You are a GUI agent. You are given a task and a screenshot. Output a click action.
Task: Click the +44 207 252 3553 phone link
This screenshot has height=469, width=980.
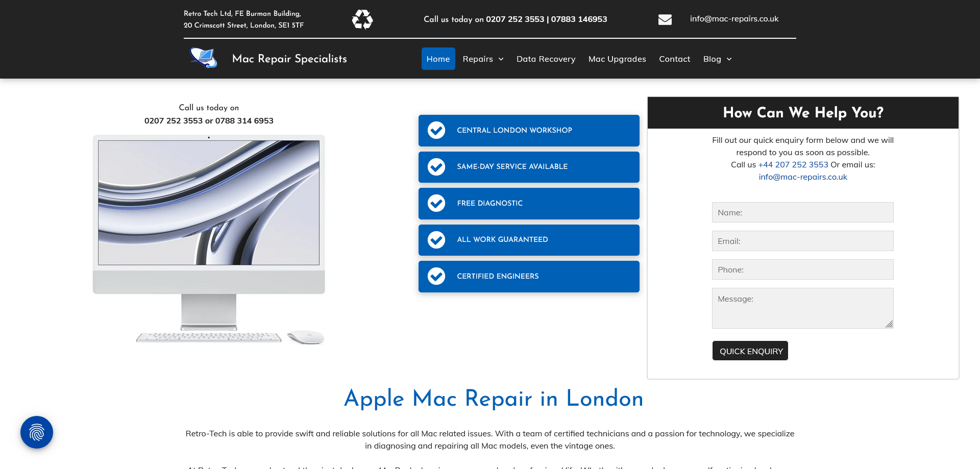pos(793,165)
